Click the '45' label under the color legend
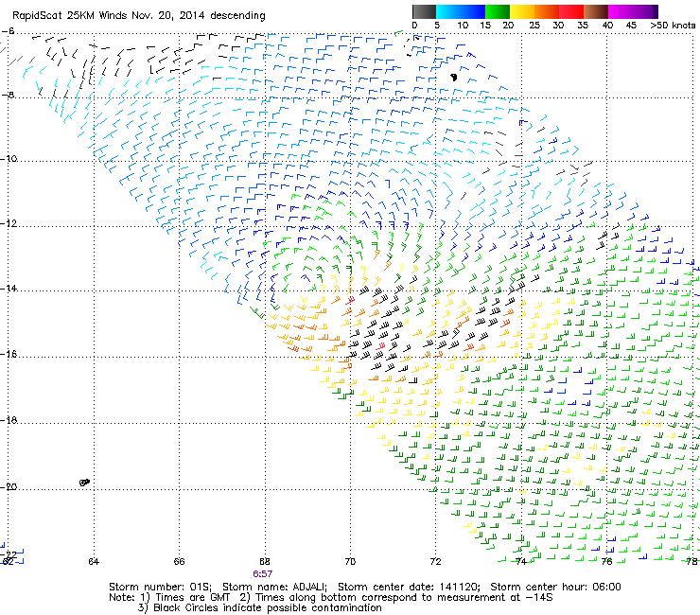 coord(631,25)
